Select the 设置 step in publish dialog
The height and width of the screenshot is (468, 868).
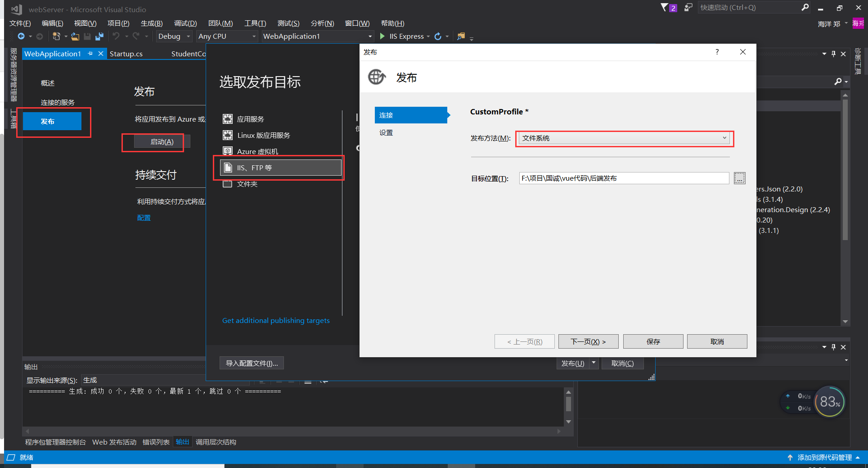click(386, 133)
